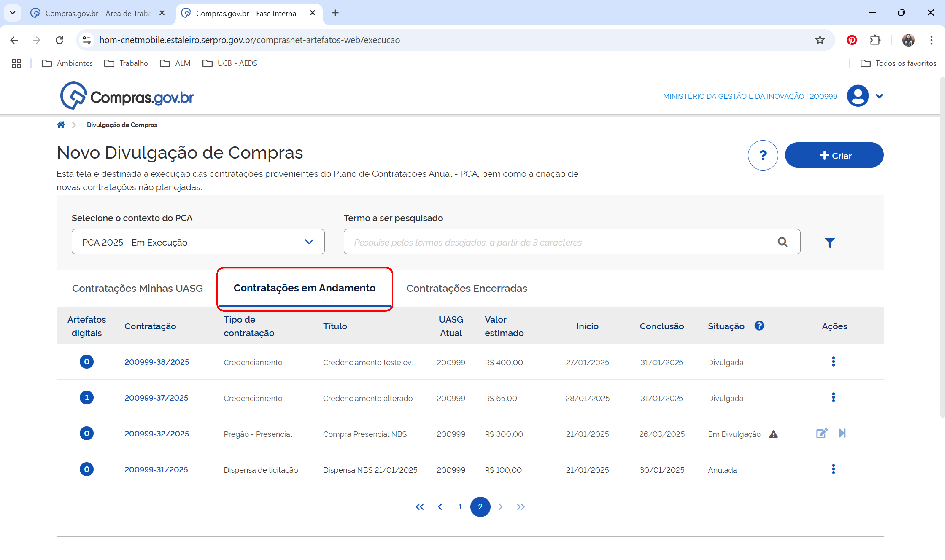
Task: Open Todos os favoritos folder
Action: coord(898,63)
